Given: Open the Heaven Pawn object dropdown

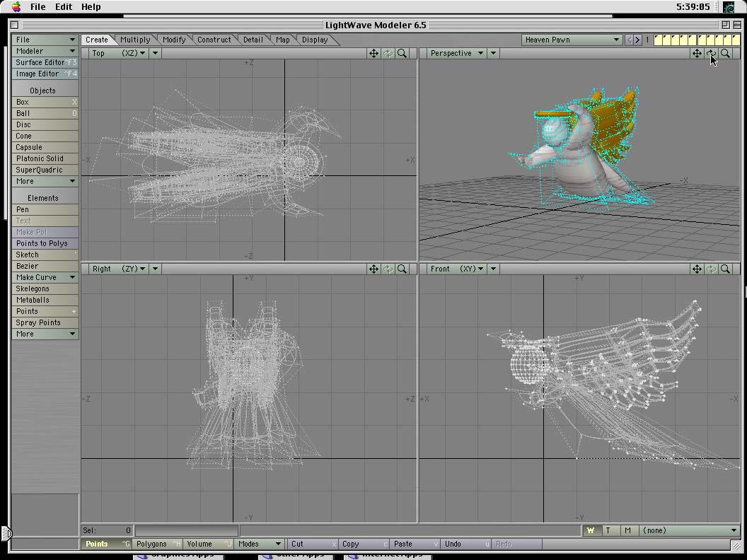Looking at the screenshot, I should click(x=572, y=40).
